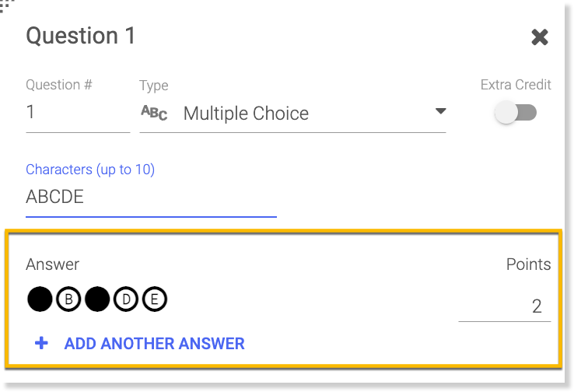Deselect filled answer bubble A

(39, 299)
